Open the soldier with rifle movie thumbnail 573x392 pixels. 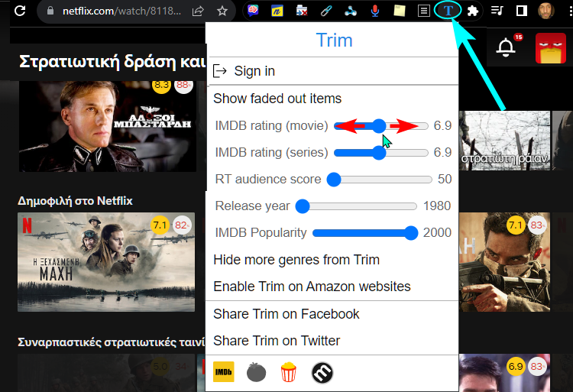click(x=504, y=262)
